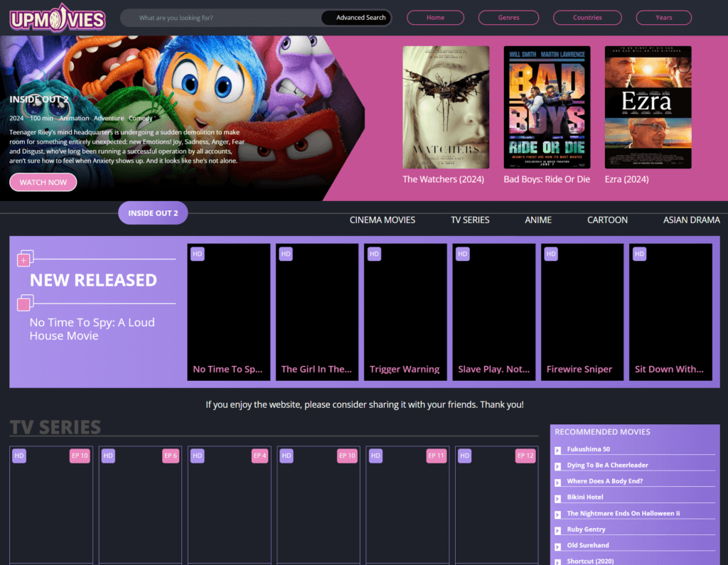Click the play icon beside Ruby Gentry
The image size is (728, 565).
point(558,529)
